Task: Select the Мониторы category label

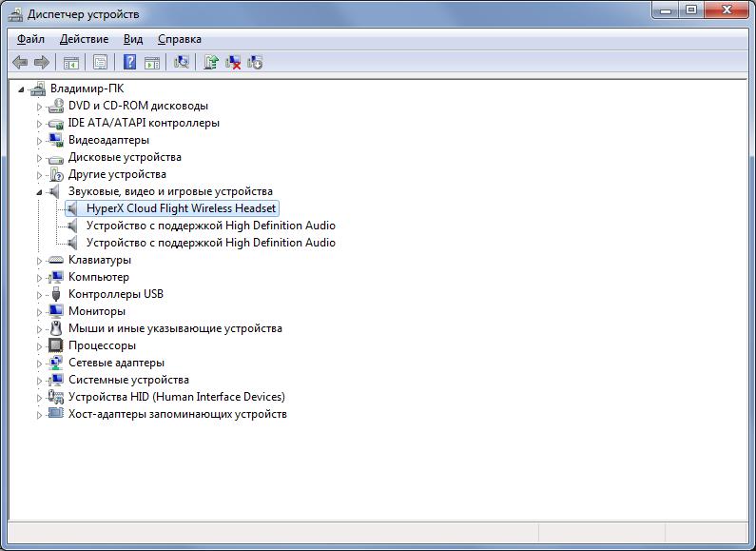Action: click(x=97, y=311)
